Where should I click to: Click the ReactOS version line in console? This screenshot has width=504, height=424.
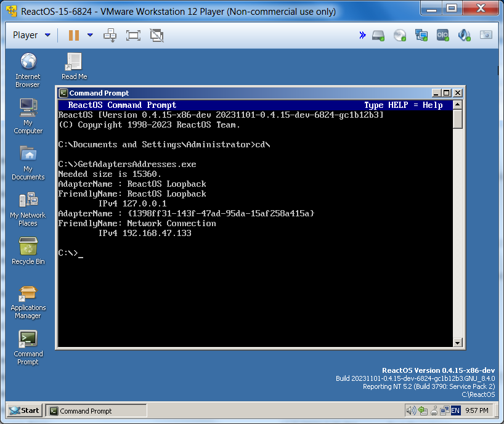pos(221,115)
